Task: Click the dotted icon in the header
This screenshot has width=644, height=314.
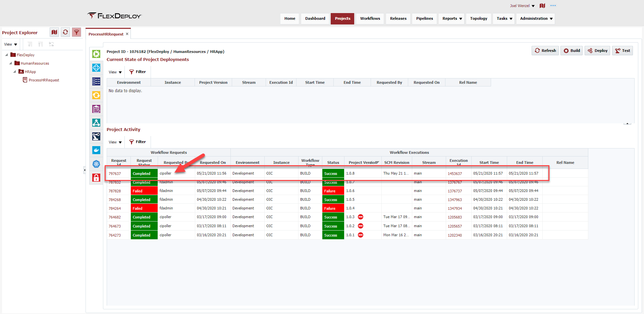Action: [553, 5]
